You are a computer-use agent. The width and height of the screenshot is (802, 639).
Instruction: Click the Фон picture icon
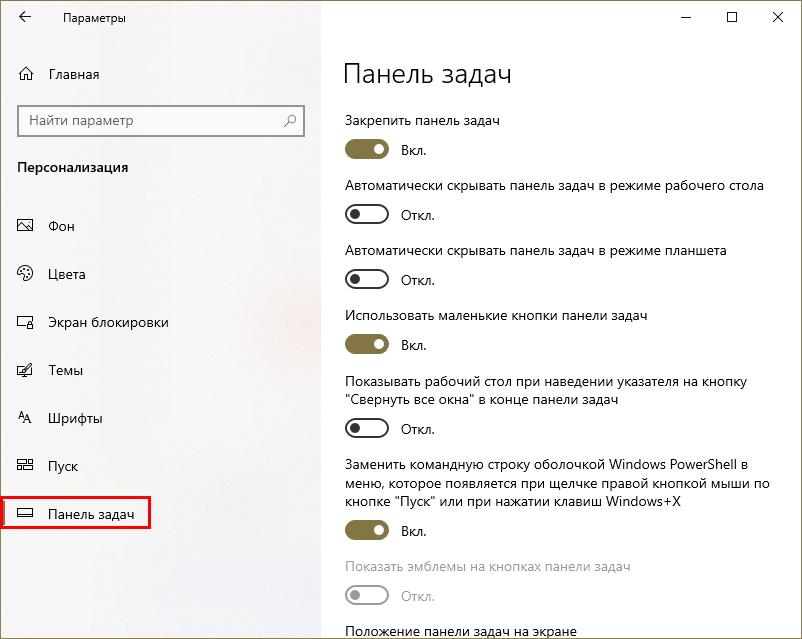27,226
